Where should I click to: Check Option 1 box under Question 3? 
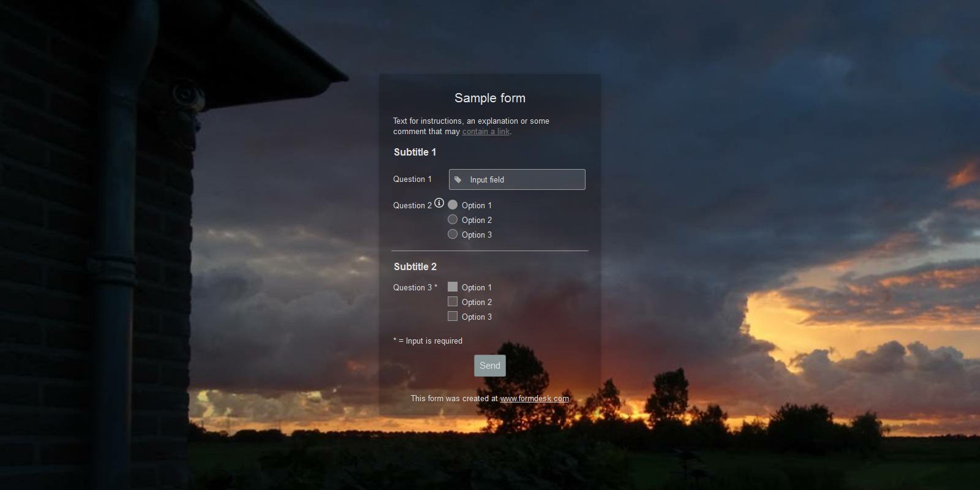coord(453,287)
